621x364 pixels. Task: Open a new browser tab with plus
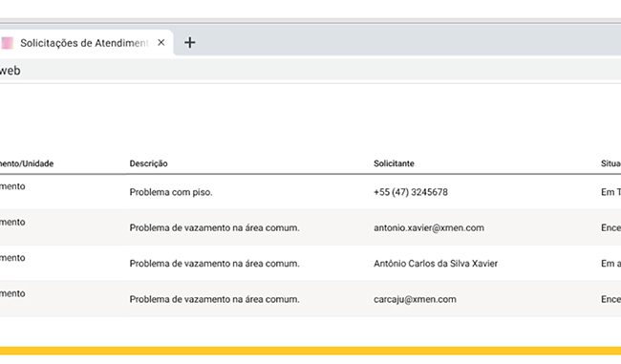pyautogui.click(x=190, y=42)
